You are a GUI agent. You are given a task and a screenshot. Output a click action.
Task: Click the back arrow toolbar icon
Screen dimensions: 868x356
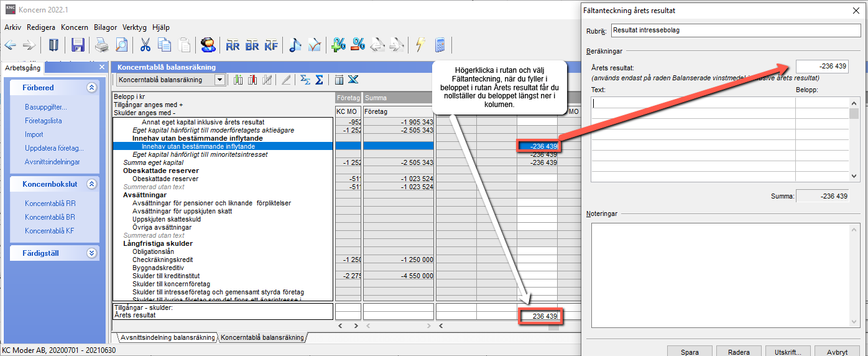pos(10,45)
